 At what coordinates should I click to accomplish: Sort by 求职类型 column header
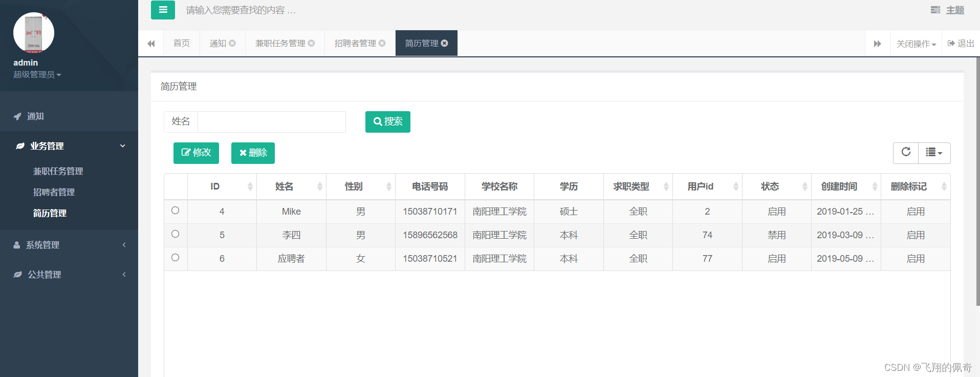(x=638, y=186)
